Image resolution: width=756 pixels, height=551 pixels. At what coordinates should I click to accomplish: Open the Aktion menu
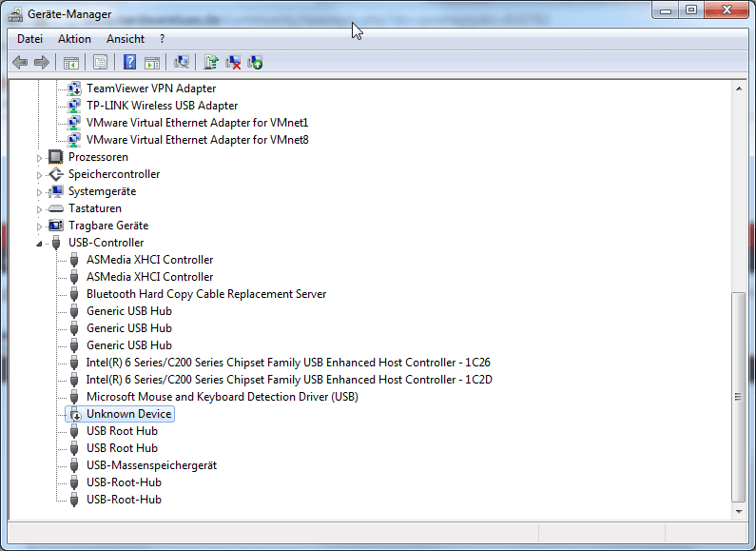74,39
